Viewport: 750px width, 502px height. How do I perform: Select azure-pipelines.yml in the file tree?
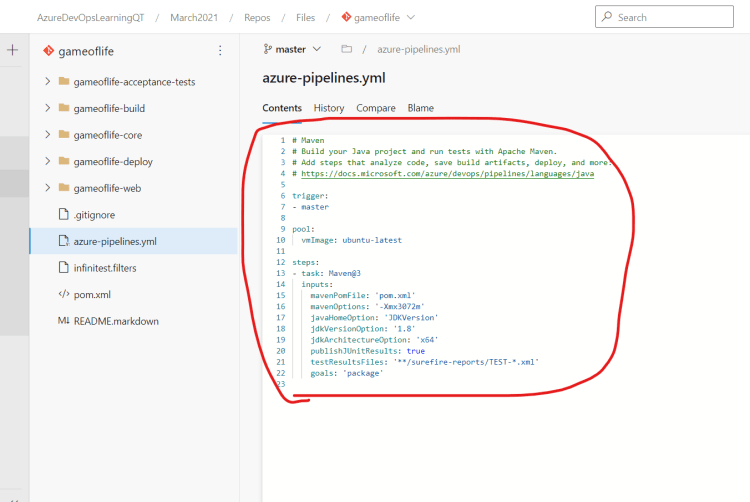click(x=115, y=241)
